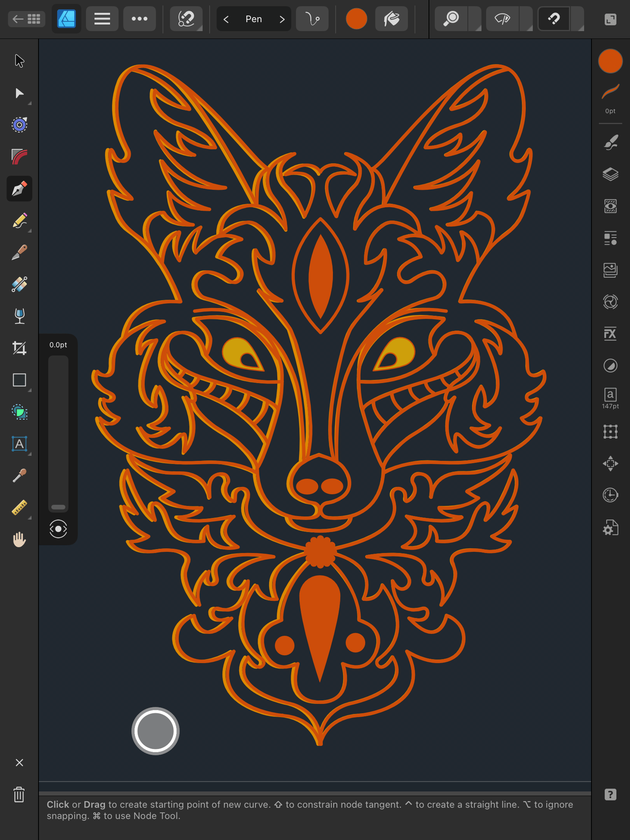Image resolution: width=630 pixels, height=840 pixels.
Task: Select the Shape Builder tool
Action: click(19, 412)
